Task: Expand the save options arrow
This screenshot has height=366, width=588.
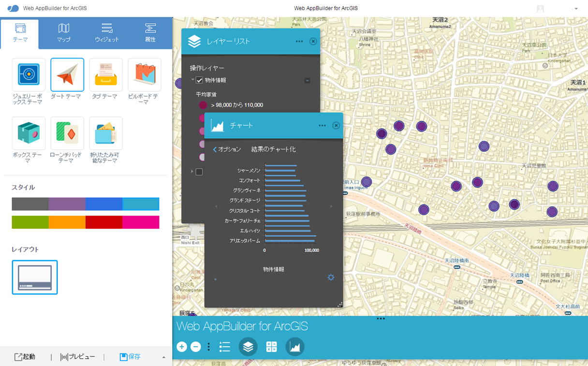Action: pos(163,357)
